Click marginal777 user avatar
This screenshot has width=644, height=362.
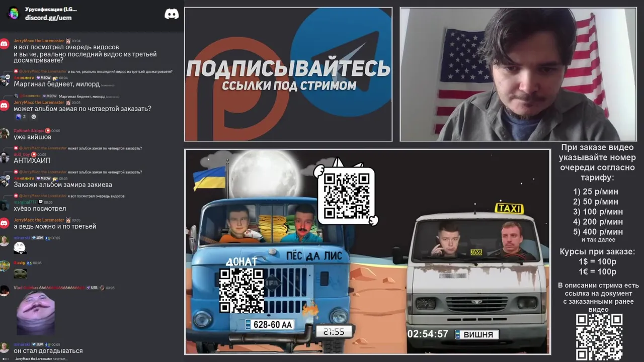[5, 205]
